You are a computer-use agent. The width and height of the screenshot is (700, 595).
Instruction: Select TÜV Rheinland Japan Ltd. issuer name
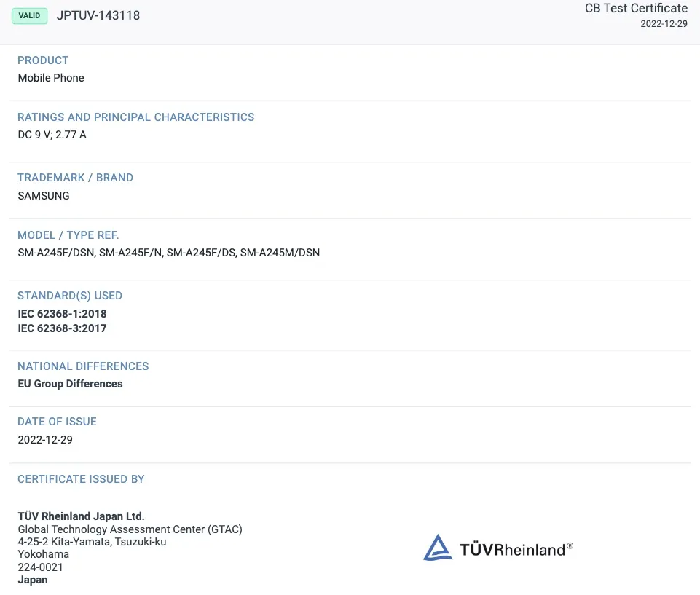click(x=80, y=516)
